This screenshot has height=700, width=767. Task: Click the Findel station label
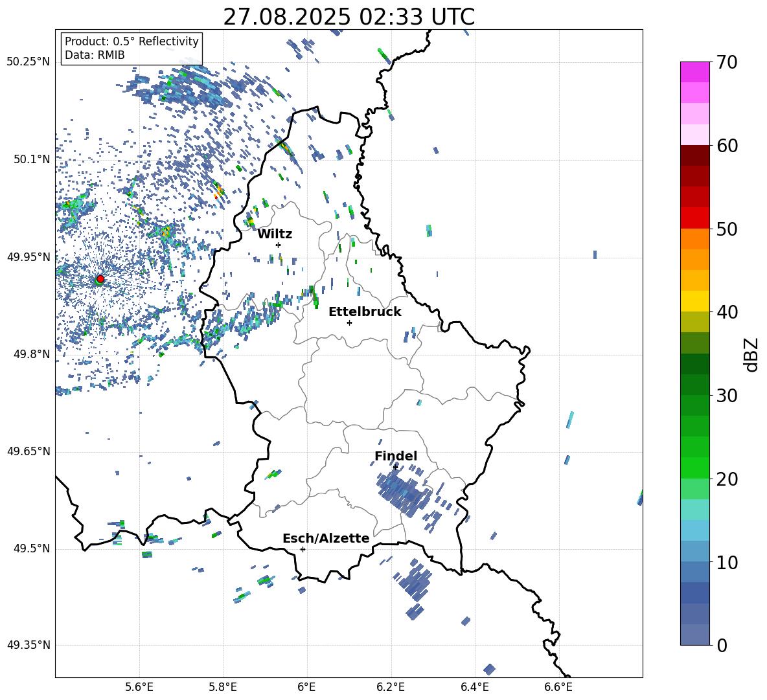[396, 456]
